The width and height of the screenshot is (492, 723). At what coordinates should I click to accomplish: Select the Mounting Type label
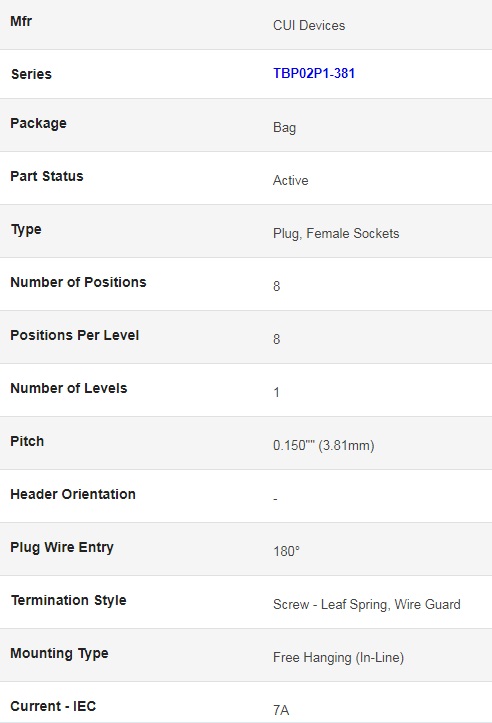coord(59,653)
